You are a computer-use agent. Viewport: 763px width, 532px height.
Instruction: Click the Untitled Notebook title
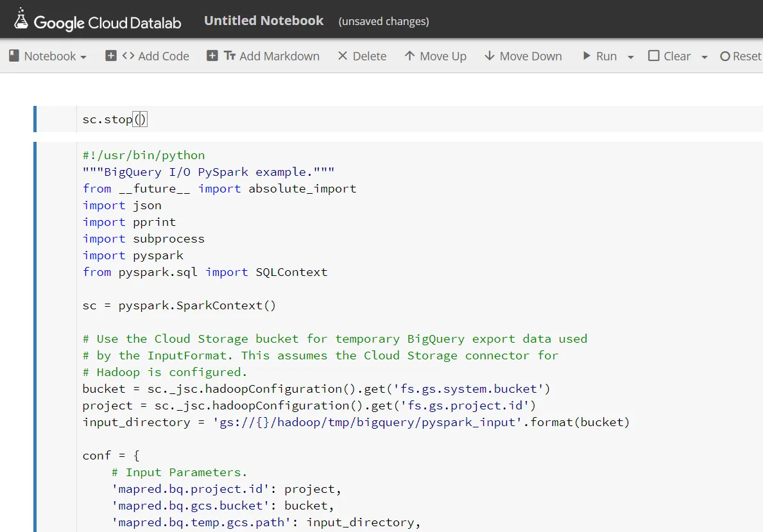click(264, 21)
